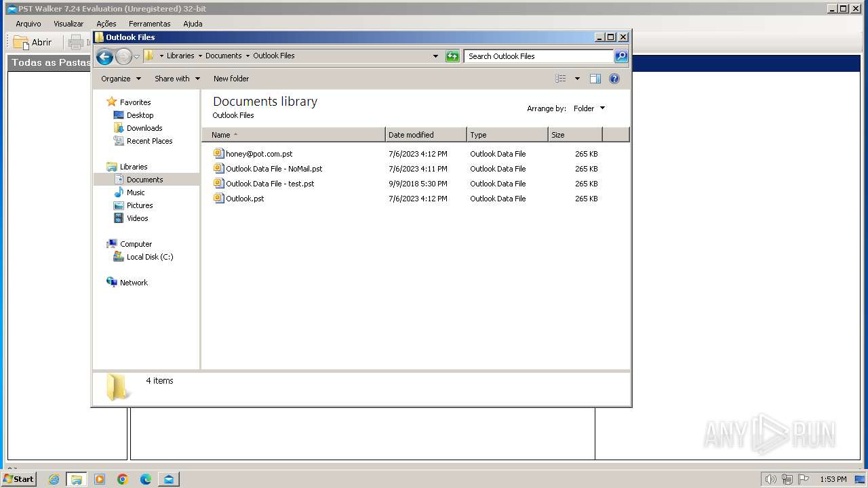Viewport: 868px width, 488px height.
Task: Open the address bar history dropdown
Action: click(x=435, y=56)
